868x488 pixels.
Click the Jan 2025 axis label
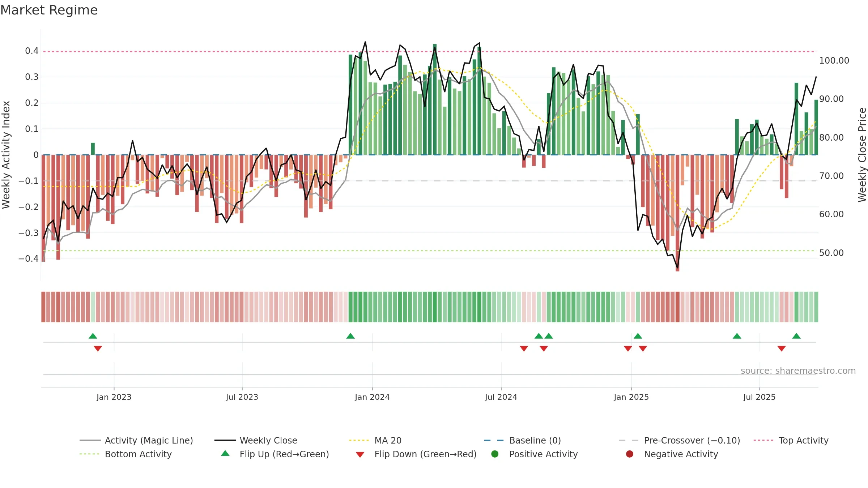(x=631, y=397)
